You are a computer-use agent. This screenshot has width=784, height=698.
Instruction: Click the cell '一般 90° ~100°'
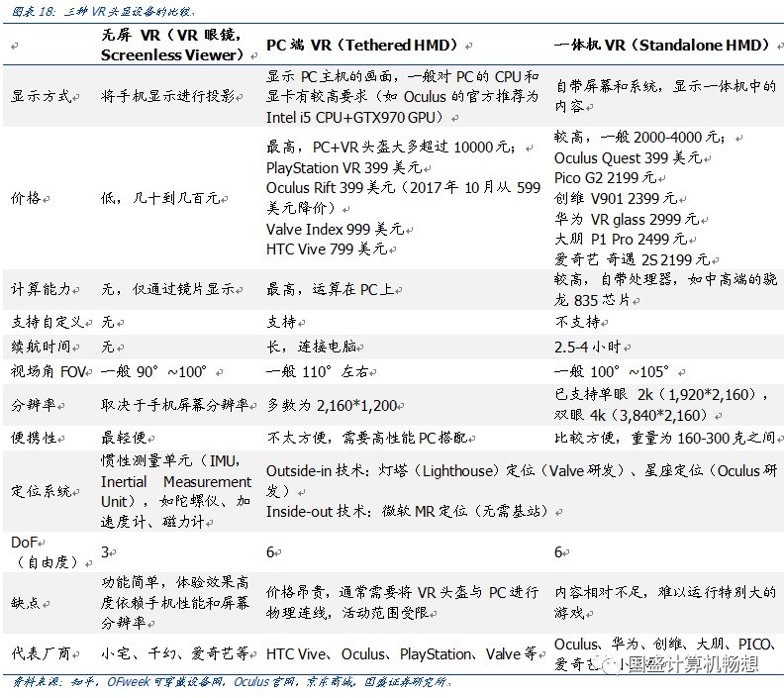click(154, 372)
